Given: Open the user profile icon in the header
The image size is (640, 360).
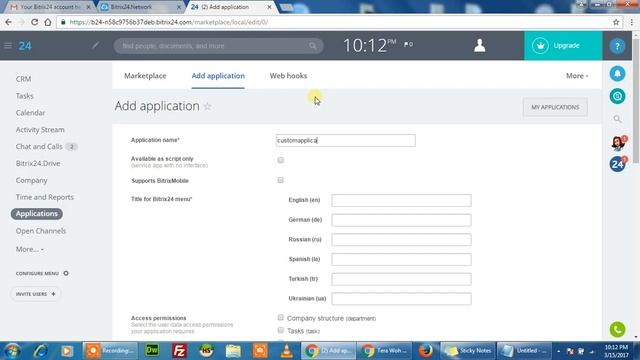Looking at the screenshot, I should point(480,45).
